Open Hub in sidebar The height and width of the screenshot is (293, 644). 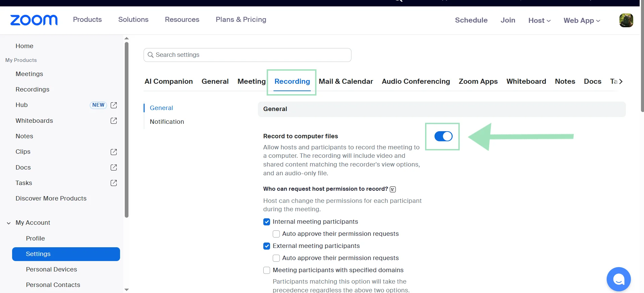(x=22, y=105)
